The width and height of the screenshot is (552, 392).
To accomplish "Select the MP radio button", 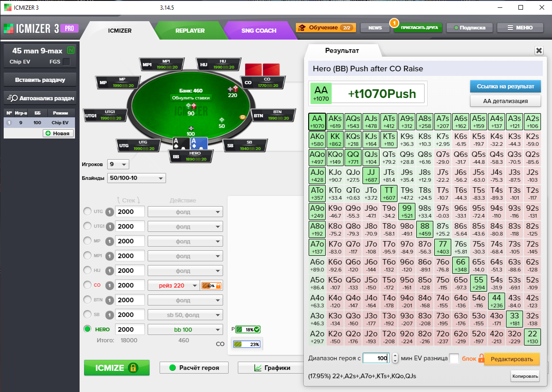I will pyautogui.click(x=87, y=241).
